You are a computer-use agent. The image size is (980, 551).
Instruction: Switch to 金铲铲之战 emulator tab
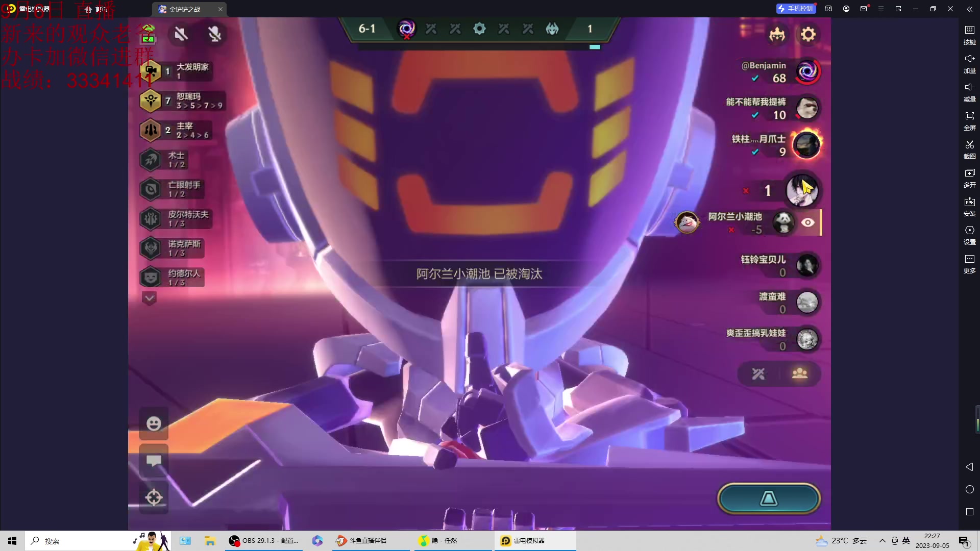(x=190, y=9)
